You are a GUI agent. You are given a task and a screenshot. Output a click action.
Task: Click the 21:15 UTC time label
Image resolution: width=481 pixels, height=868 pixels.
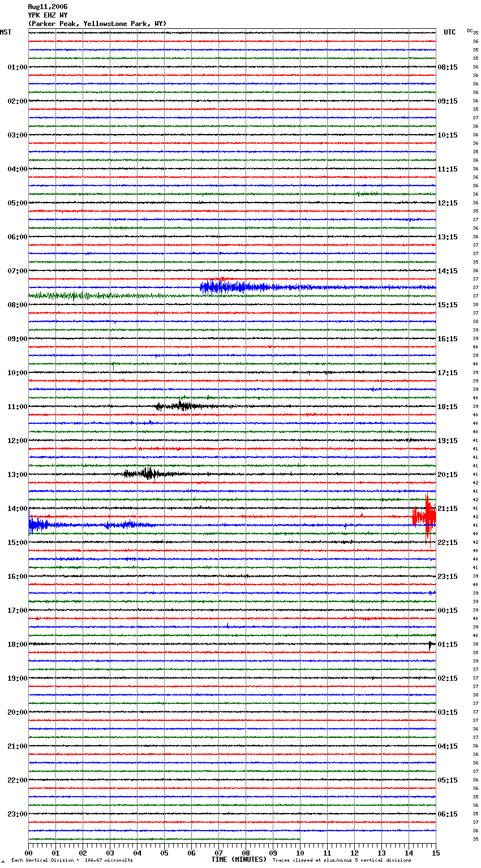(448, 509)
